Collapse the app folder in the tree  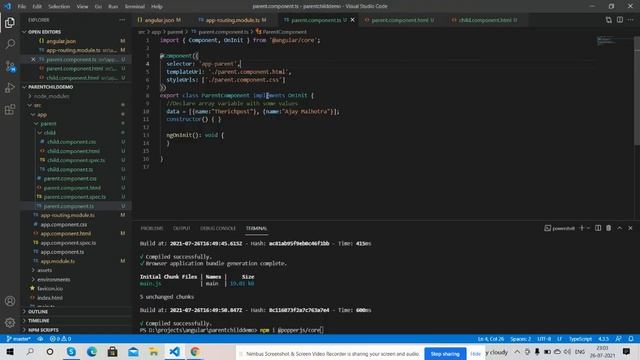click(42, 115)
